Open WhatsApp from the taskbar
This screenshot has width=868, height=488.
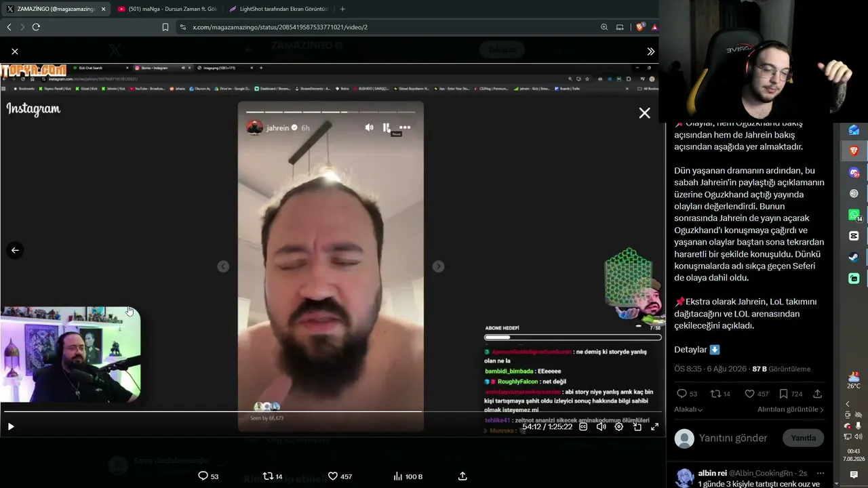(854, 215)
